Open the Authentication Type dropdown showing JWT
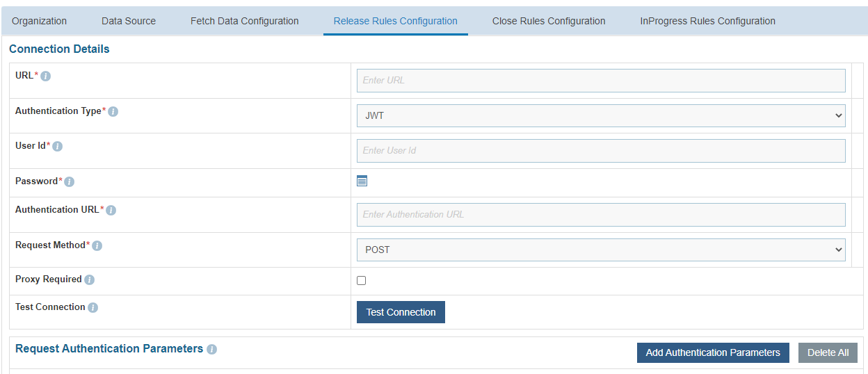This screenshot has height=374, width=868. pos(601,115)
